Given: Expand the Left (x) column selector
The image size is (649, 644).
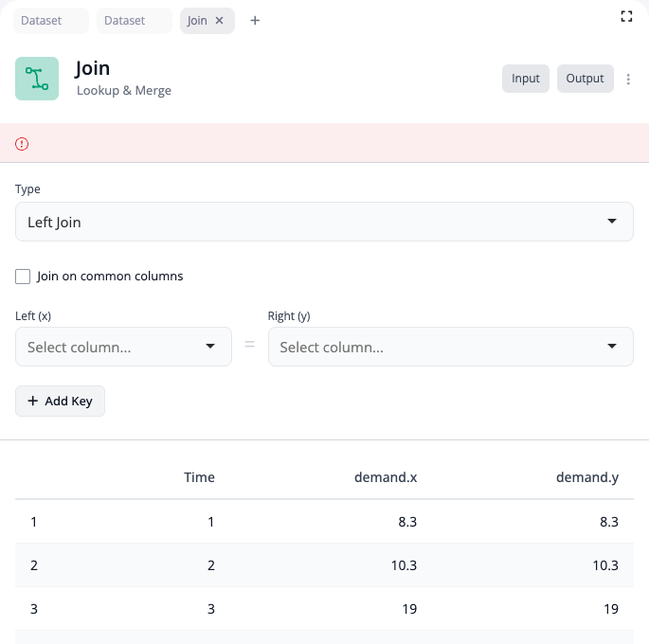Looking at the screenshot, I should [x=123, y=347].
